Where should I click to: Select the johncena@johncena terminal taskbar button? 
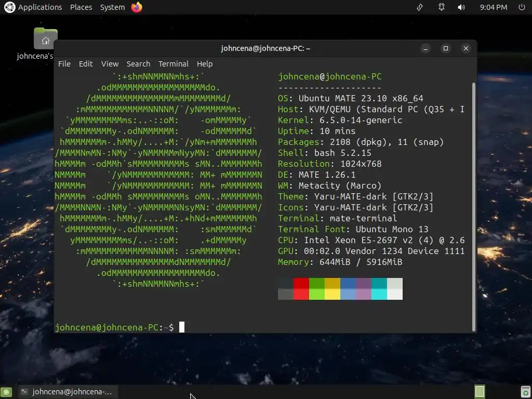(67, 392)
